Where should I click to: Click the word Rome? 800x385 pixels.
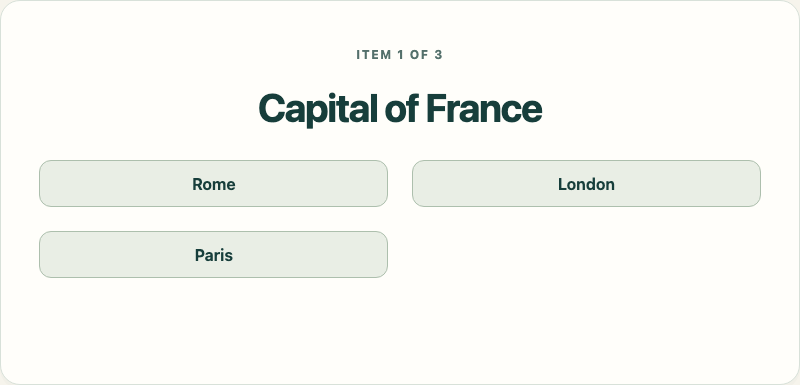pos(214,184)
